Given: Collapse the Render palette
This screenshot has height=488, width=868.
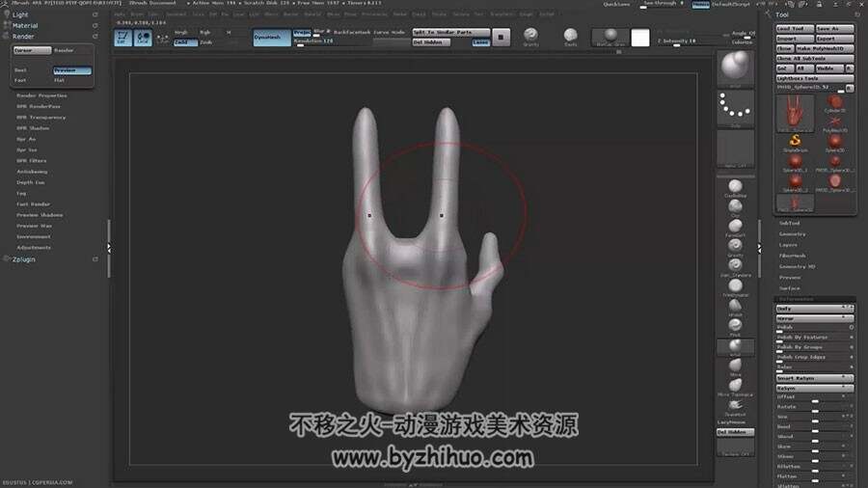Looking at the screenshot, I should point(23,37).
